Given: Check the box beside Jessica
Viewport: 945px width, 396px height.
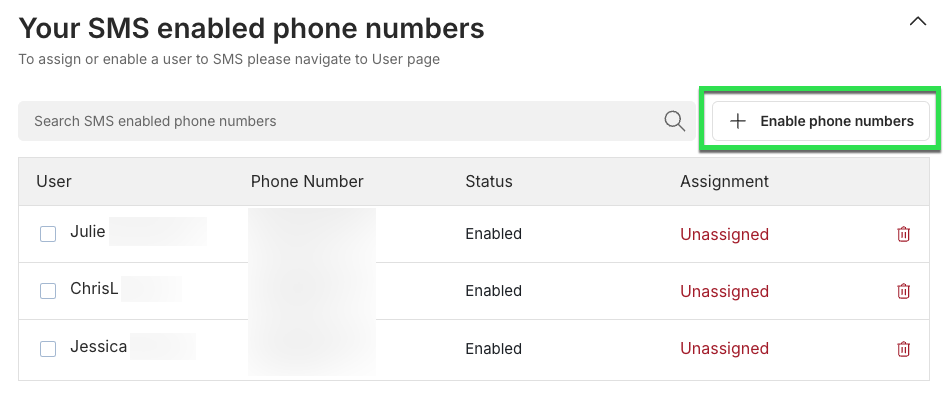Looking at the screenshot, I should [48, 348].
